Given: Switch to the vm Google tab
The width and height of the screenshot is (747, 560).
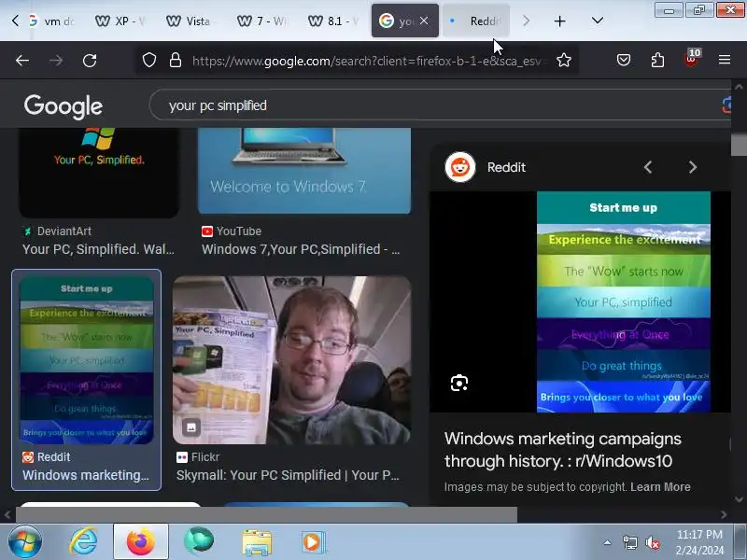Looking at the screenshot, I should tap(51, 21).
